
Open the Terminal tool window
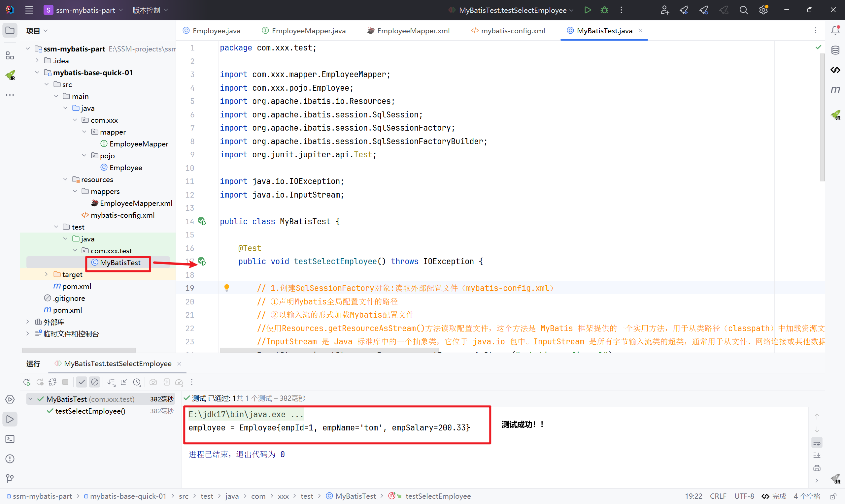(x=10, y=439)
